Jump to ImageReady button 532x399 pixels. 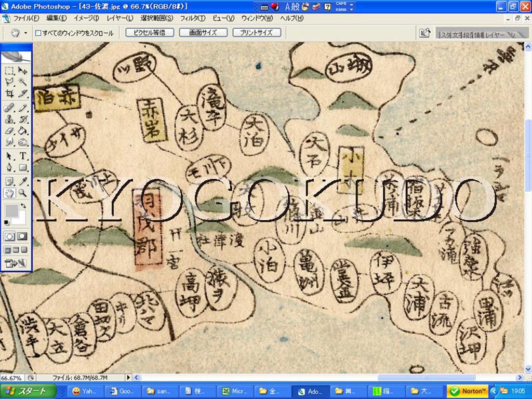coord(15,263)
